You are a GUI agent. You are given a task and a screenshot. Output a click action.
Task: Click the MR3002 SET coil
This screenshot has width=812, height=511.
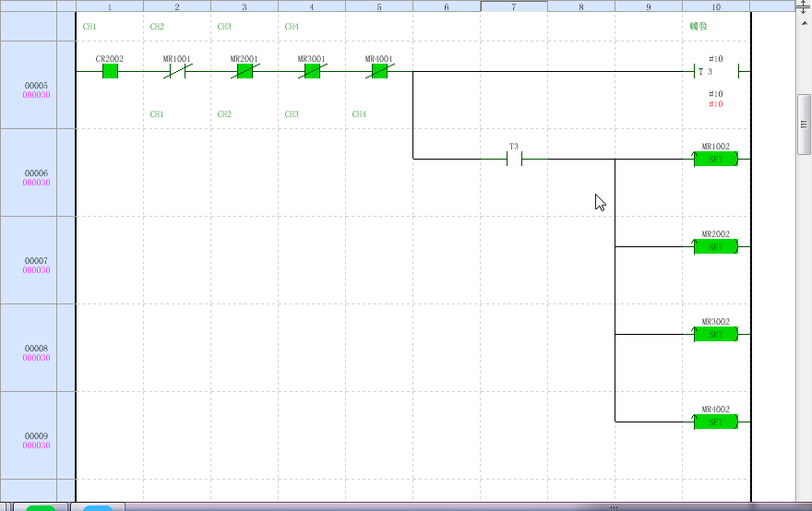715,334
